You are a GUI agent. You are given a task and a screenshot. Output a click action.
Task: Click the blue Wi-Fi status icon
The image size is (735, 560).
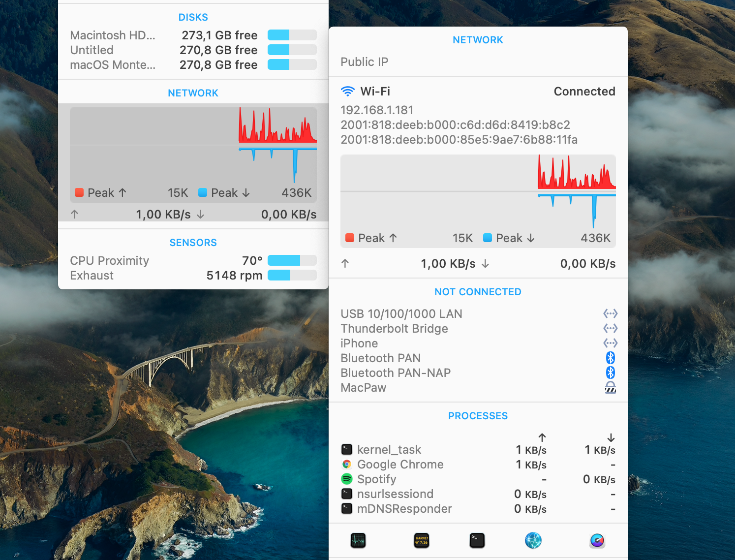(x=348, y=91)
